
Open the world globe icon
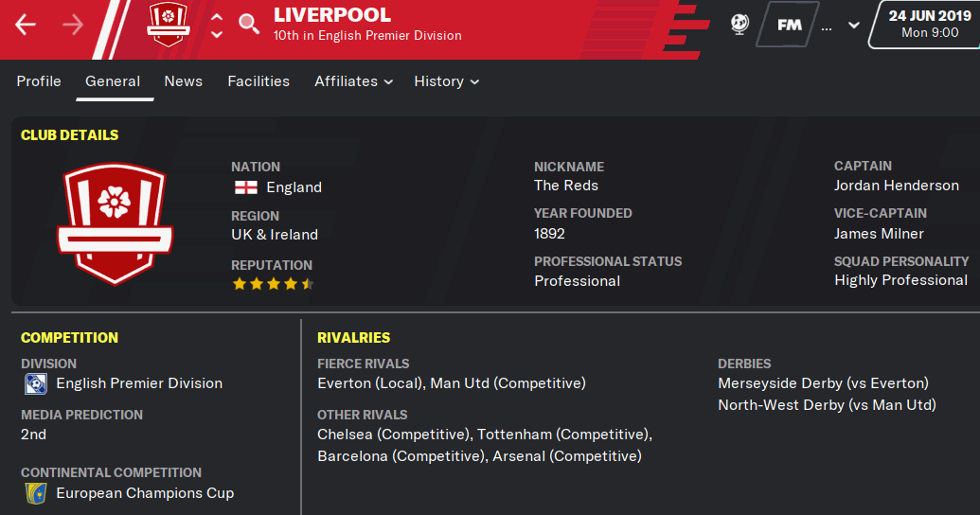tap(739, 25)
